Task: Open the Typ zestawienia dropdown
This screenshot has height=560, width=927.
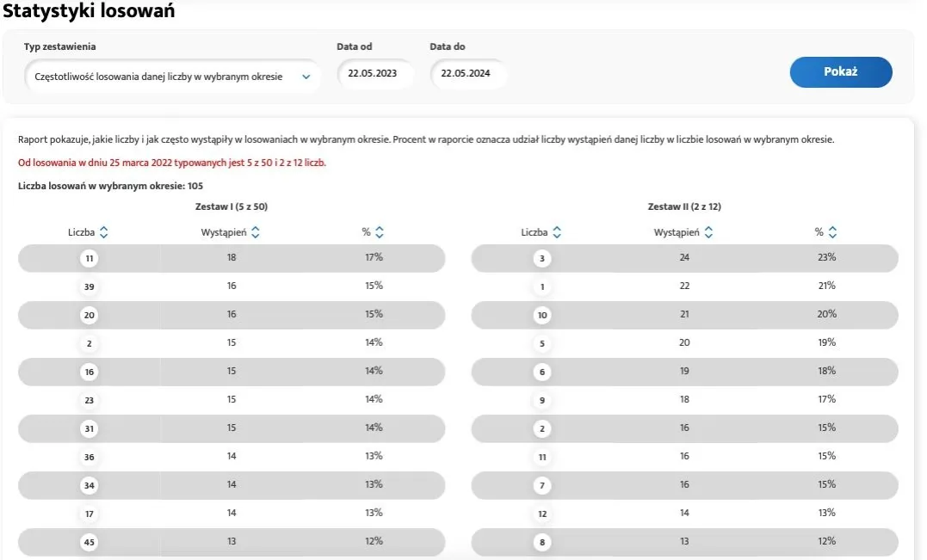Action: (x=170, y=76)
